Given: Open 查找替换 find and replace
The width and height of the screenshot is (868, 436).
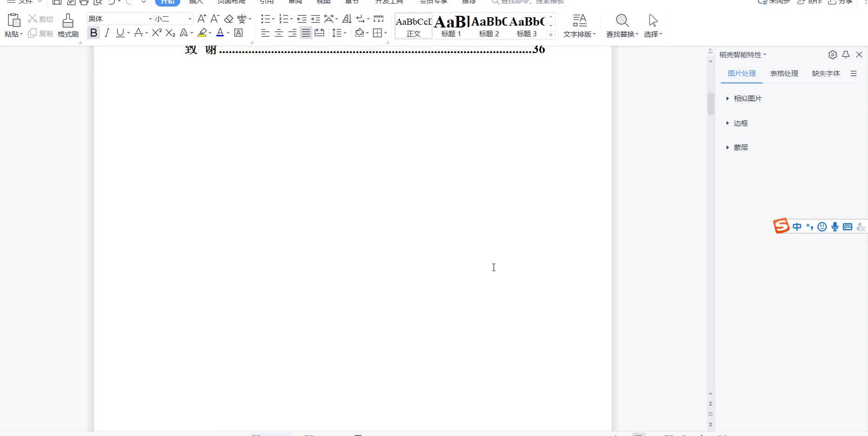Looking at the screenshot, I should click(622, 25).
